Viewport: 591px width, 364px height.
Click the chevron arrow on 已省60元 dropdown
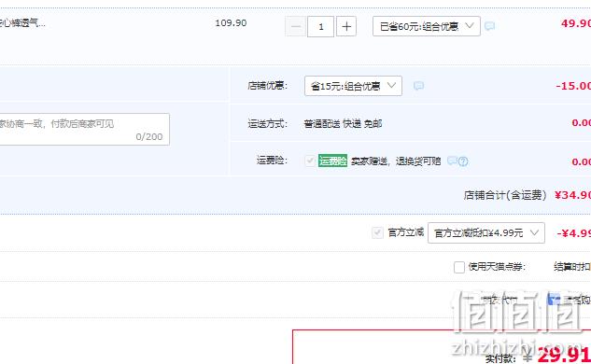[x=470, y=25]
